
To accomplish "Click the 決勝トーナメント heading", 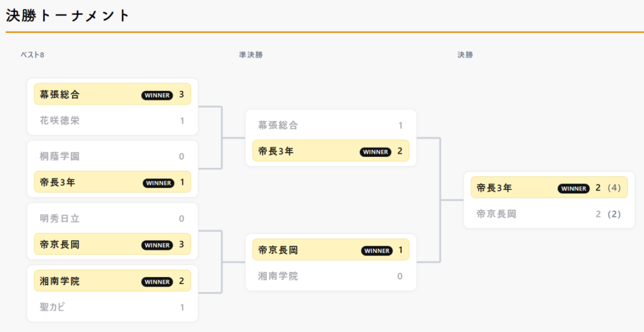I will pos(68,16).
